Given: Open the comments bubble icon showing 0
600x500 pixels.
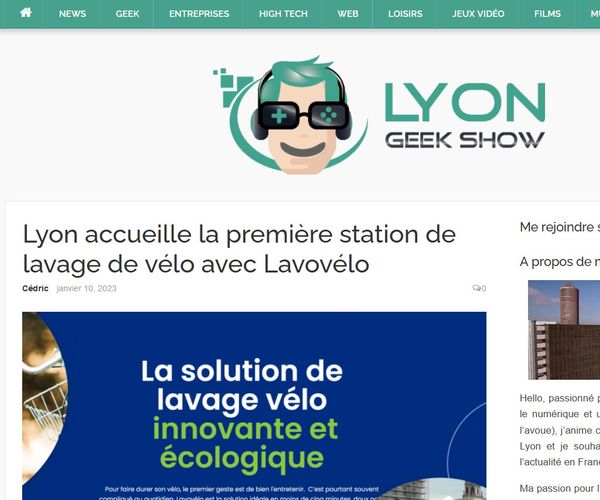Looking at the screenshot, I should (x=479, y=288).
